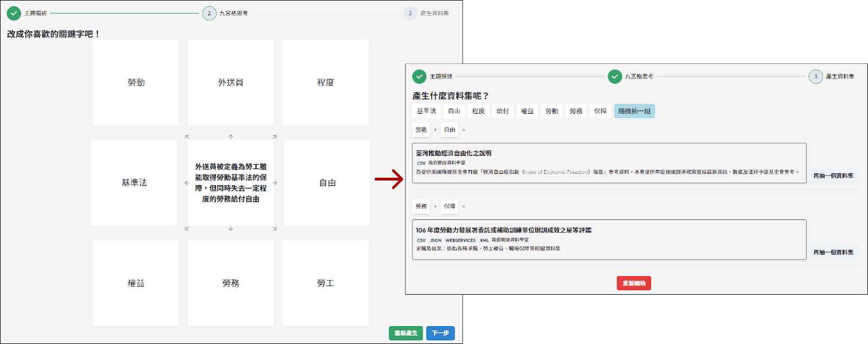Image resolution: width=868 pixels, height=344 pixels.
Task: Select the 給付 keyword chip
Action: pyautogui.click(x=503, y=111)
